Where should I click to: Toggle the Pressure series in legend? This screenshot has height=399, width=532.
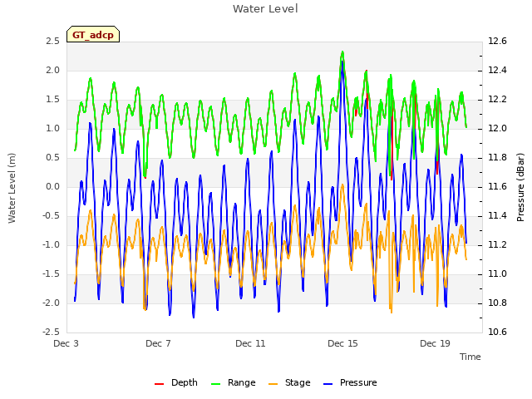point(350,382)
